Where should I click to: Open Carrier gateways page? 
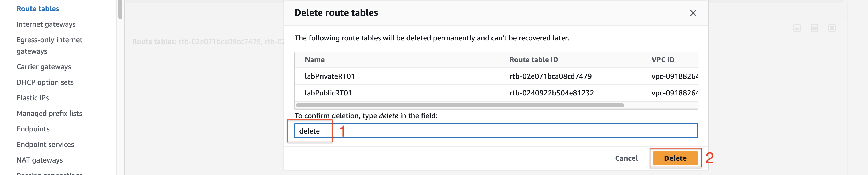(44, 67)
